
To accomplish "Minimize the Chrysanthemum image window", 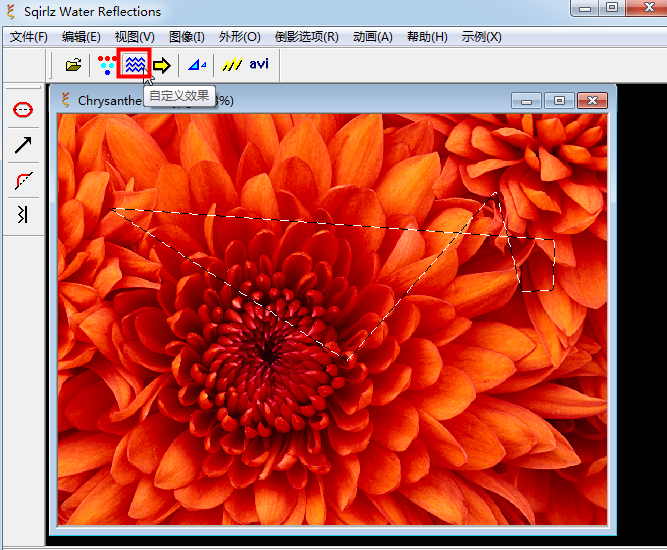I will [x=526, y=101].
